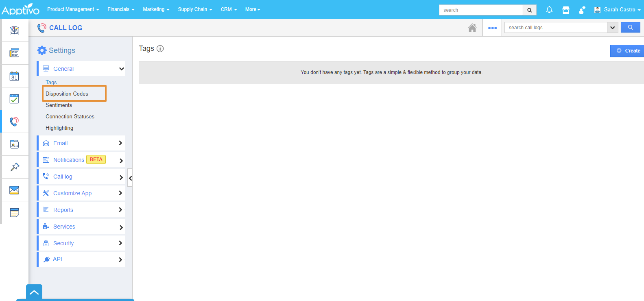Screen dimensions: 644x301
Task: Open Highlighting settings
Action: [59, 128]
